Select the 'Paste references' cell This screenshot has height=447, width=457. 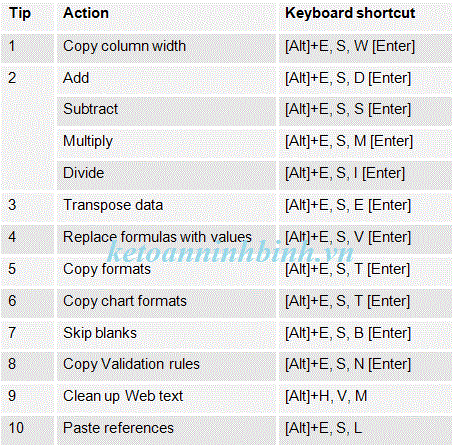pos(166,430)
